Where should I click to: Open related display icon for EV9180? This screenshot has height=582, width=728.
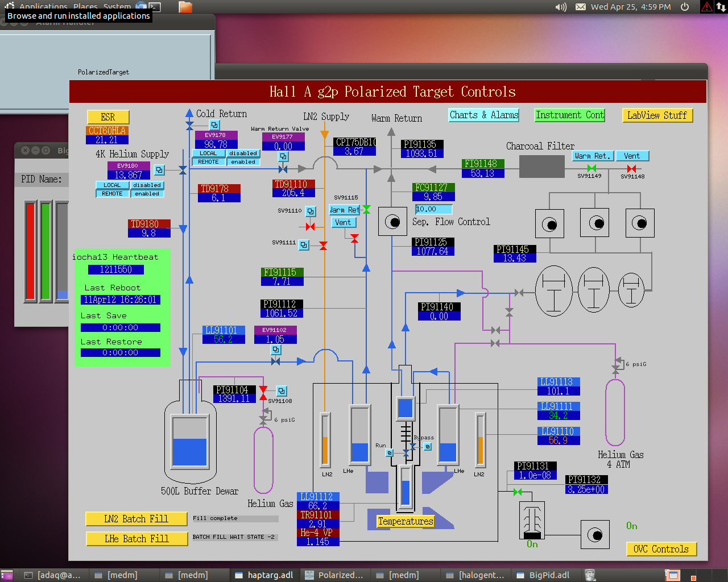click(159, 170)
